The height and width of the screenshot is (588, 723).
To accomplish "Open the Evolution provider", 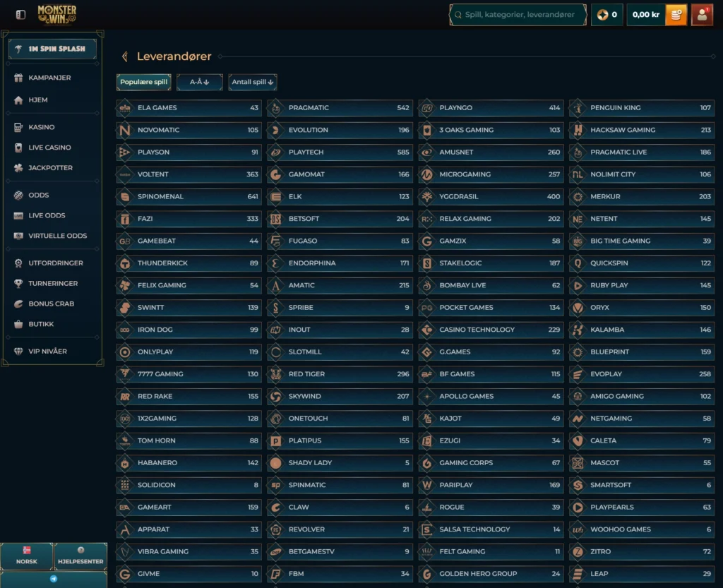I will [340, 130].
